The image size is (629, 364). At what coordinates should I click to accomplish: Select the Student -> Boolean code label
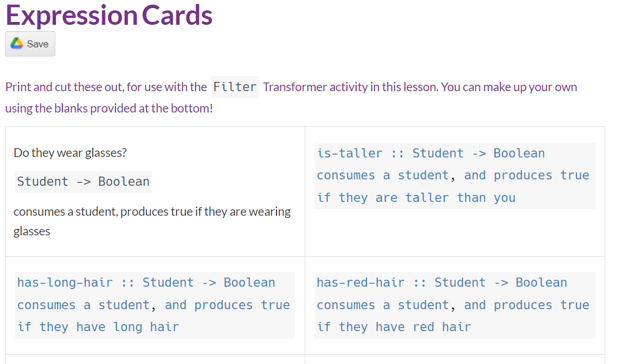click(82, 181)
